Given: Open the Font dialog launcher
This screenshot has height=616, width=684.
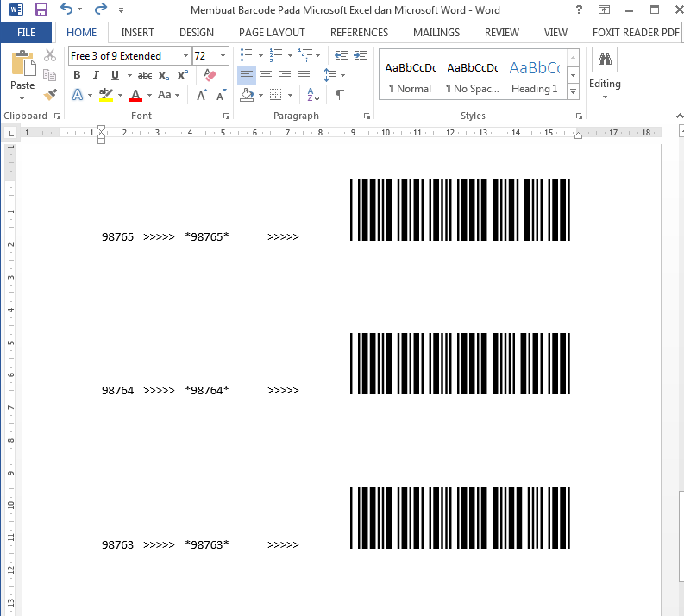Looking at the screenshot, I should 226,116.
